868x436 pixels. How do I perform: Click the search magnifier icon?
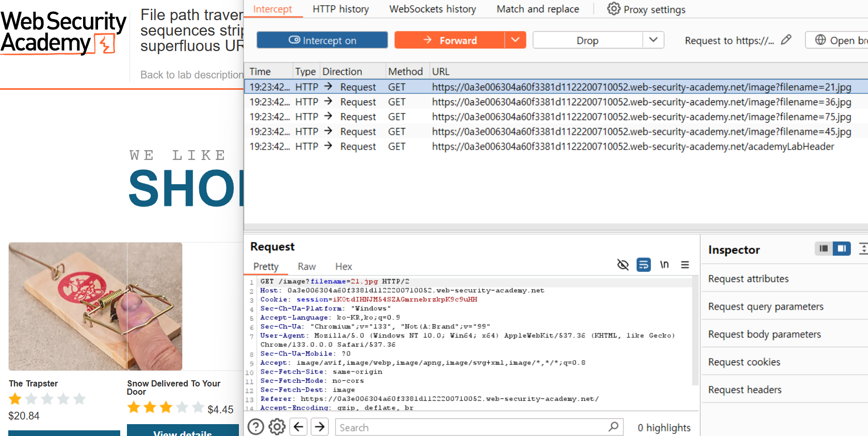click(x=613, y=427)
